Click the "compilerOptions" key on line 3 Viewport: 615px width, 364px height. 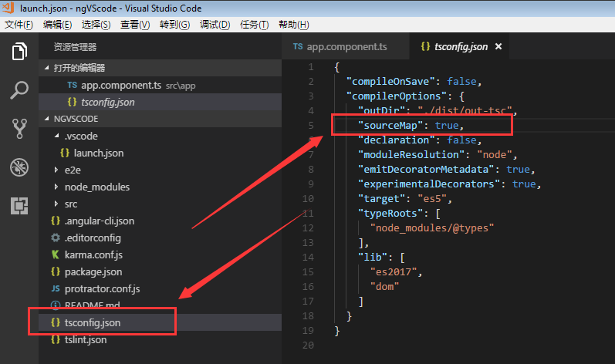tap(396, 96)
